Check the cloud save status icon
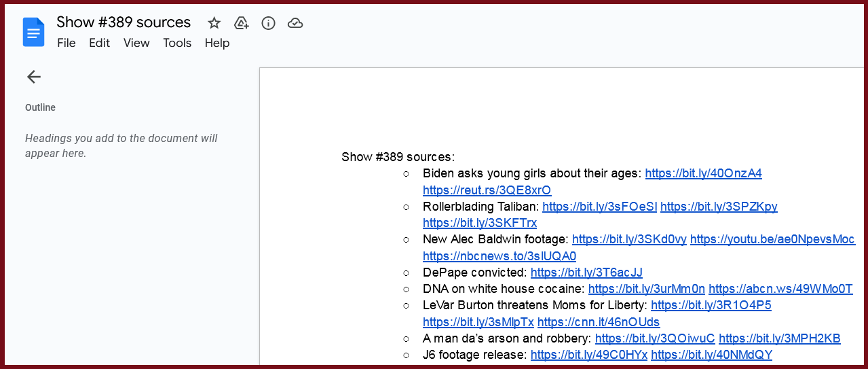 [295, 23]
